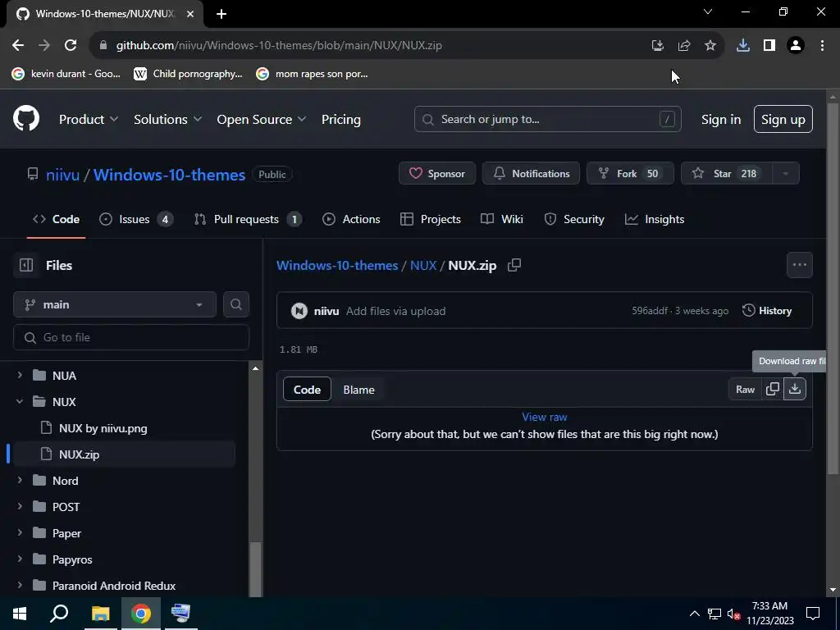Image resolution: width=840 pixels, height=630 pixels.
Task: Focus the Go to file field
Action: pos(131,337)
